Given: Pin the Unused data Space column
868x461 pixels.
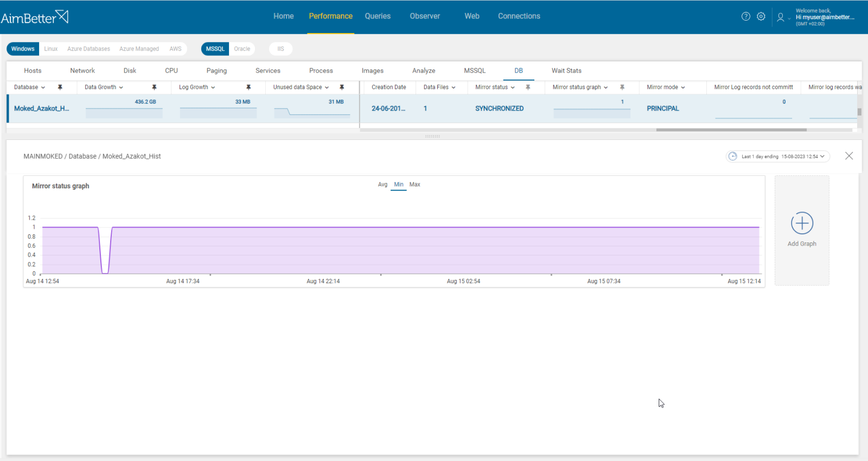Looking at the screenshot, I should pos(342,87).
